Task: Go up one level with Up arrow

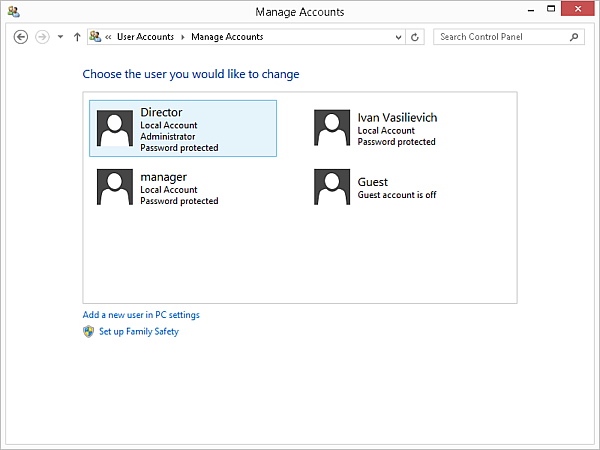Action: pos(77,37)
